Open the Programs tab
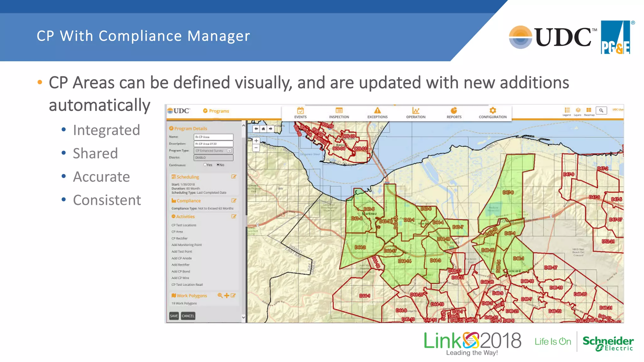 click(x=216, y=111)
